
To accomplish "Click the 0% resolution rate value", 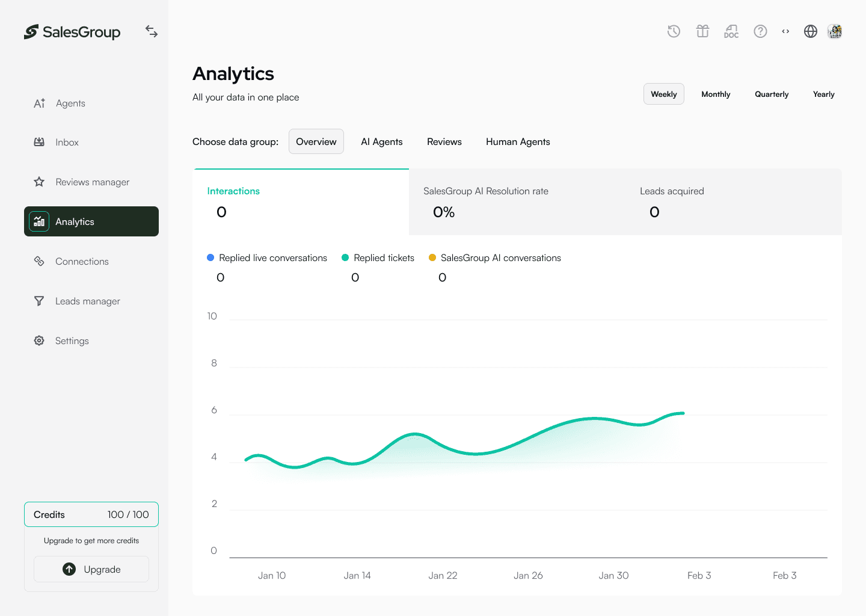I will [x=444, y=212].
